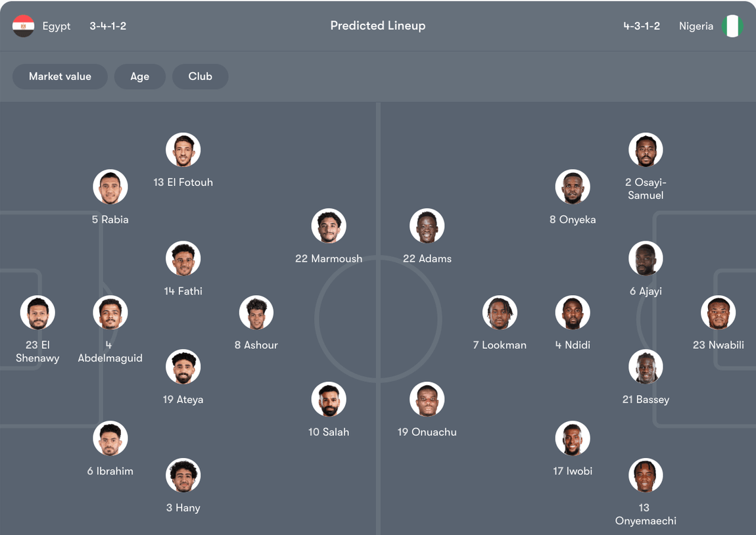Select Nwabili's goalkeeper avatar
Viewport: 756px width, 535px height.
[718, 313]
